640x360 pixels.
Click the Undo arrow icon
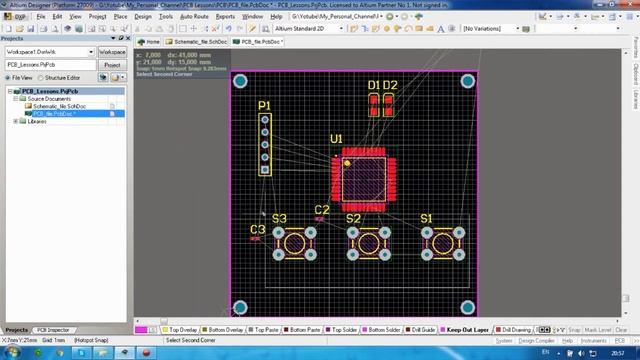pos(229,29)
